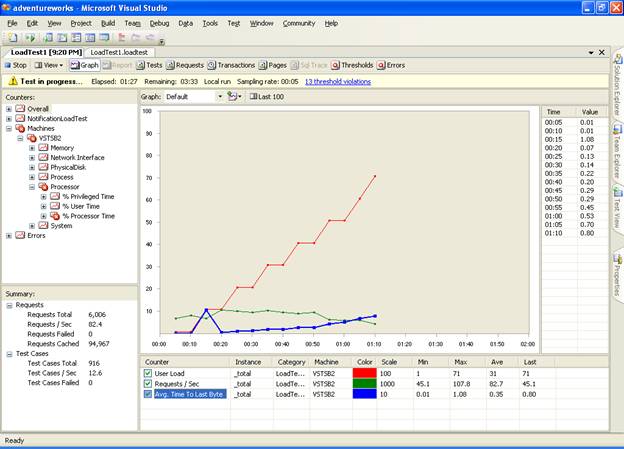This screenshot has width=624, height=449.
Task: Stop the running load test
Action: (x=15, y=65)
